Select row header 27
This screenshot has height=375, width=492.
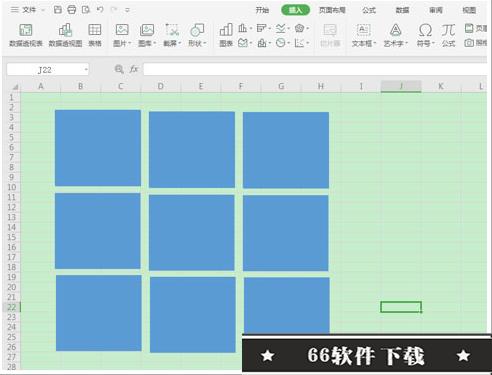(x=12, y=357)
